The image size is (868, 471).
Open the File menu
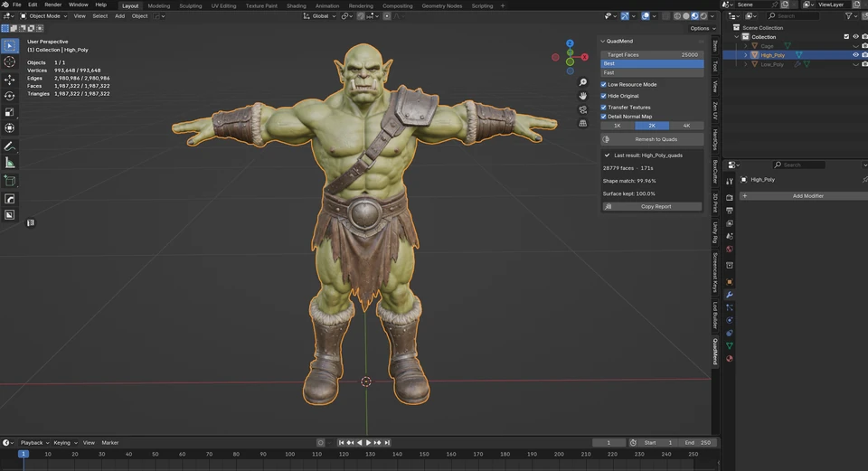[16, 5]
